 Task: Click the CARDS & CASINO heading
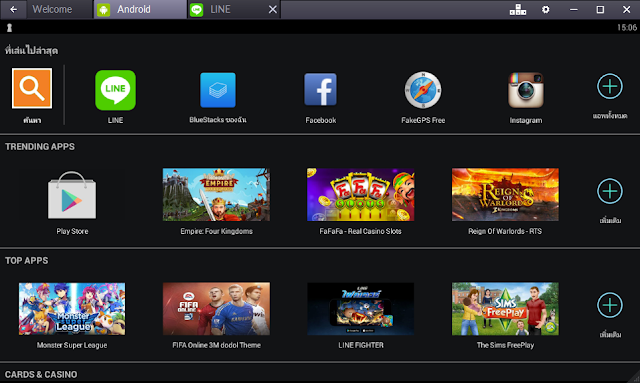[x=41, y=374]
